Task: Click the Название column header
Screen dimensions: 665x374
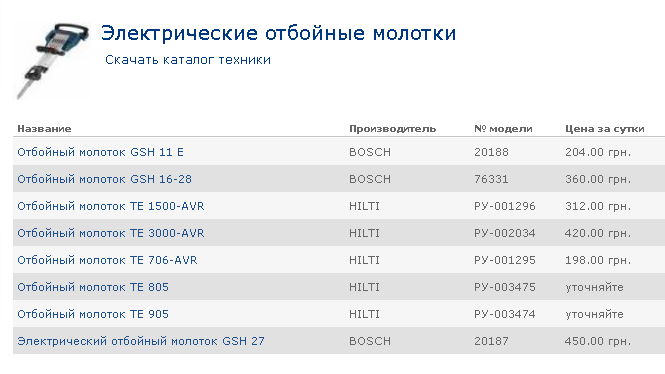Action: coord(44,128)
